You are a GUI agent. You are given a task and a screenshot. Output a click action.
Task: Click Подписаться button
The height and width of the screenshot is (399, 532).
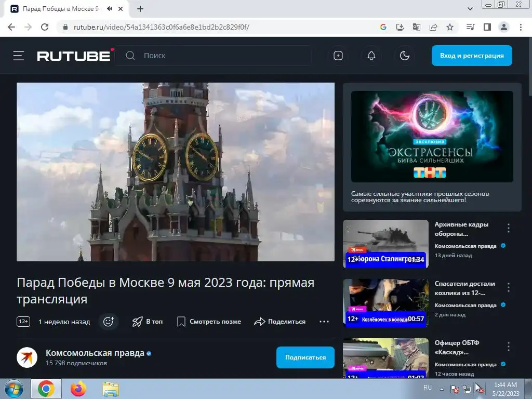click(x=305, y=357)
